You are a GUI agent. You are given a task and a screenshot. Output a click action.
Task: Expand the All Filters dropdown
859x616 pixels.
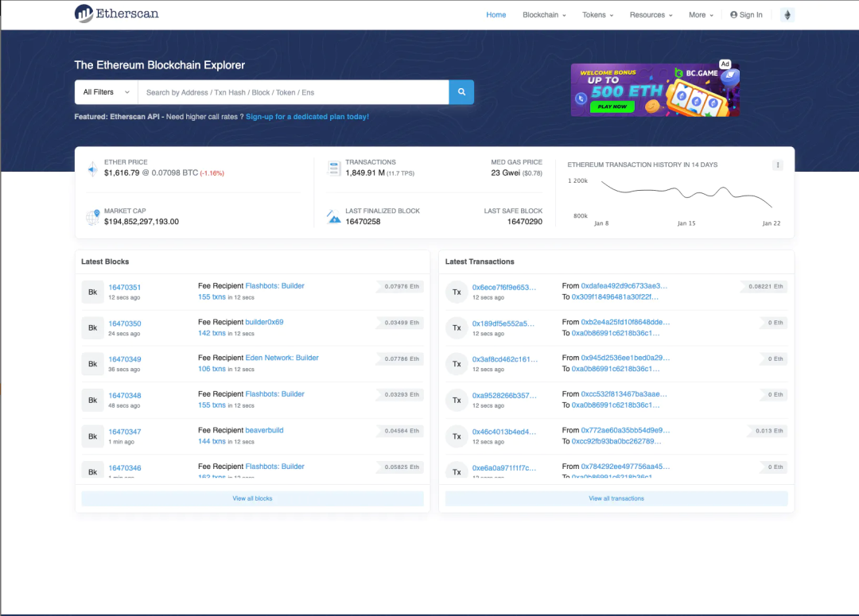tap(106, 92)
